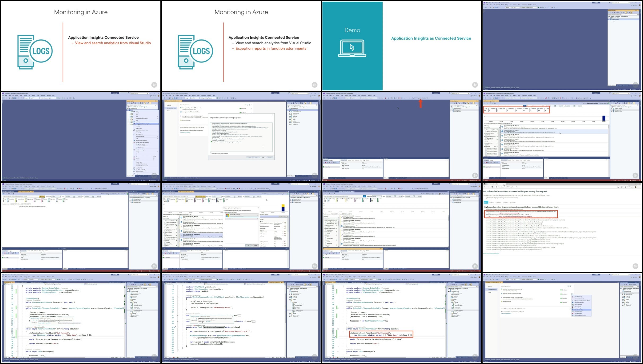This screenshot has width=643, height=364.
Task: Click Cancel in the Select an Application Insights Resource dialog
Action: click(x=256, y=245)
